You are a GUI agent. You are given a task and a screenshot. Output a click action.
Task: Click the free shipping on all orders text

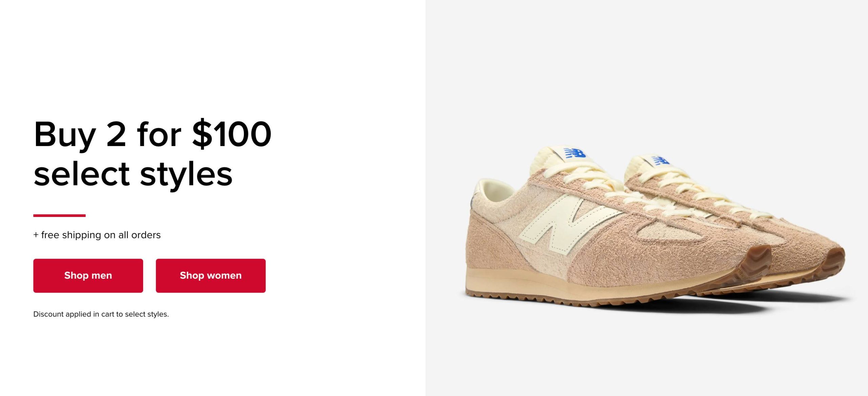point(97,235)
